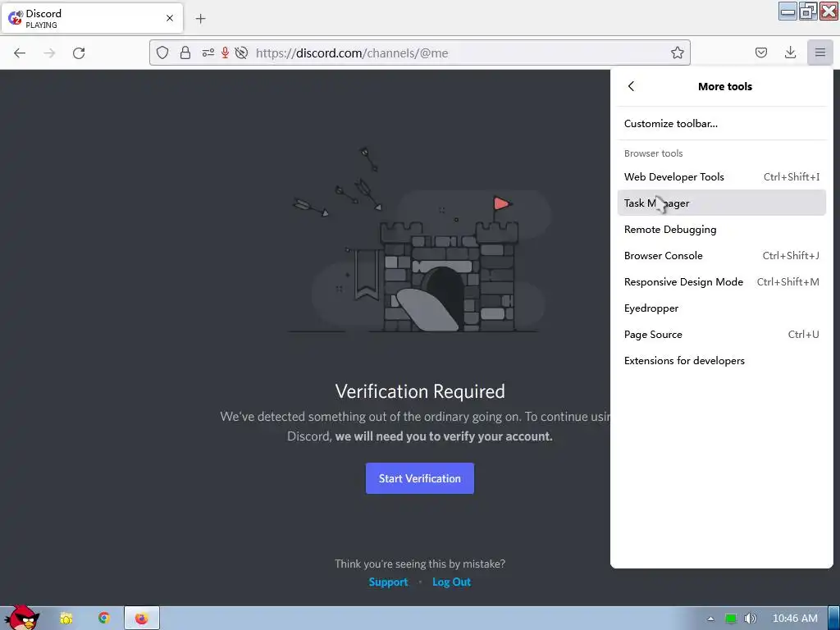Open the downloads panel
The height and width of the screenshot is (630, 840).
[790, 52]
